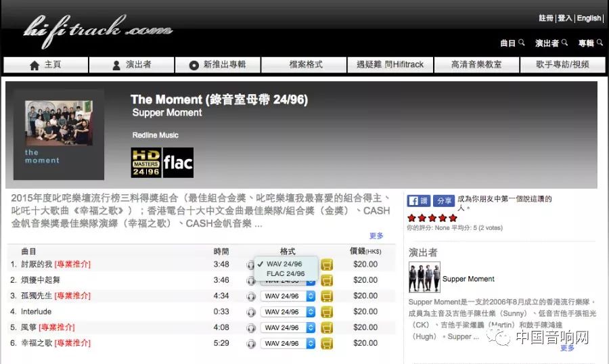
Task: Rate the album five stars
Action: coord(453,218)
